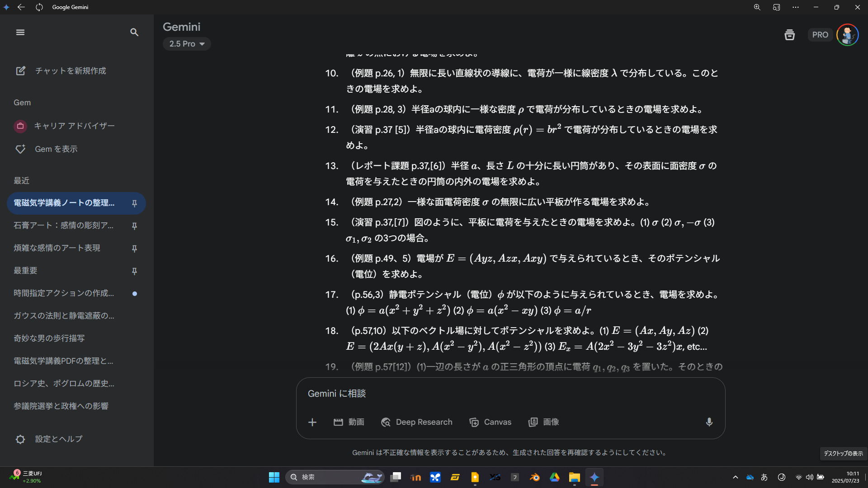This screenshot has height=488, width=868.
Task: Select the 画像 image tool
Action: 544,422
